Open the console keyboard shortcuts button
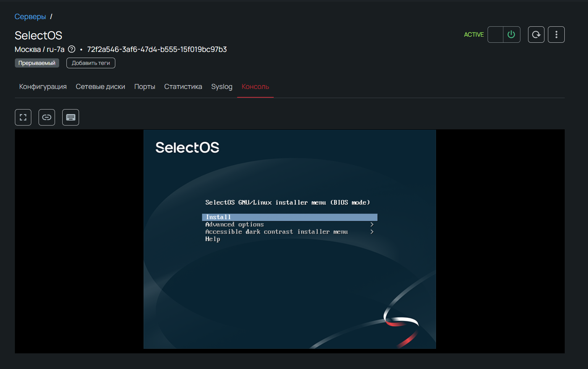The image size is (588, 369). (x=71, y=117)
